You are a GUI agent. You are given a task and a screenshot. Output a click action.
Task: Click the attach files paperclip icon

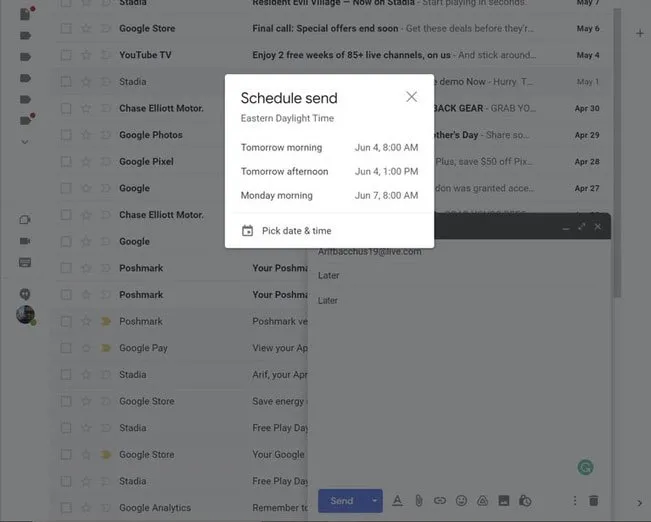tap(419, 501)
